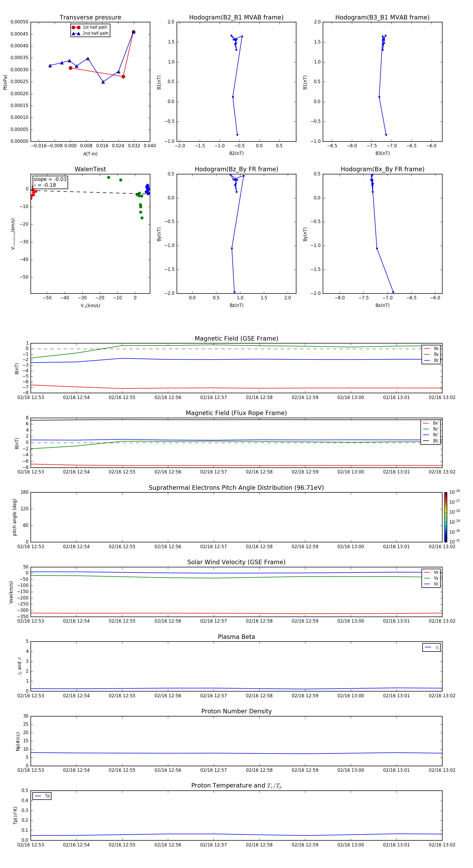The height and width of the screenshot is (868, 473).
Task: Click the 'Vremaining(km/s)' y-axis label
Action: point(13,234)
